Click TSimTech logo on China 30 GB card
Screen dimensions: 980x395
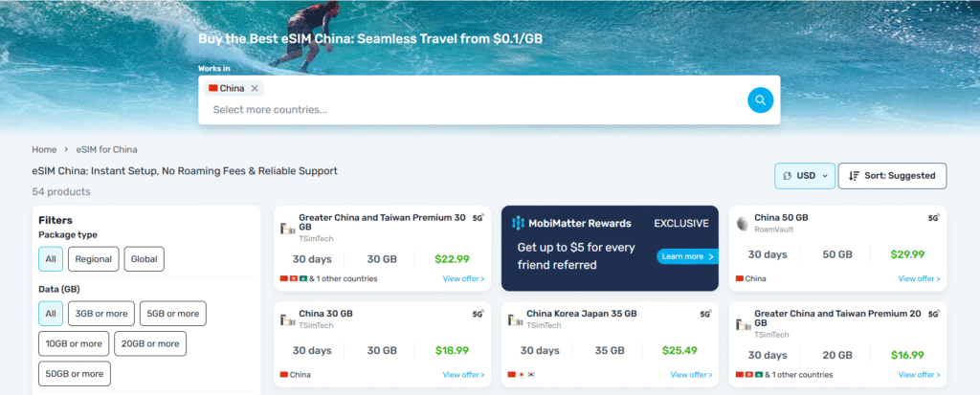(x=287, y=319)
